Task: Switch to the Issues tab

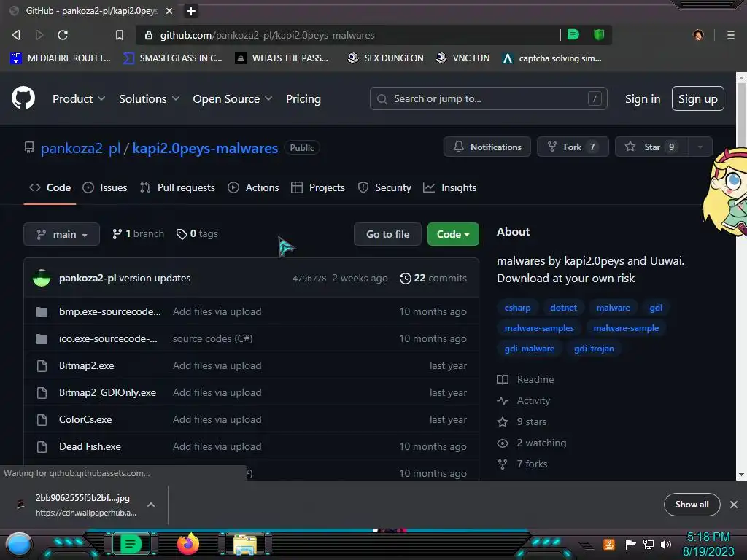Action: coord(105,187)
